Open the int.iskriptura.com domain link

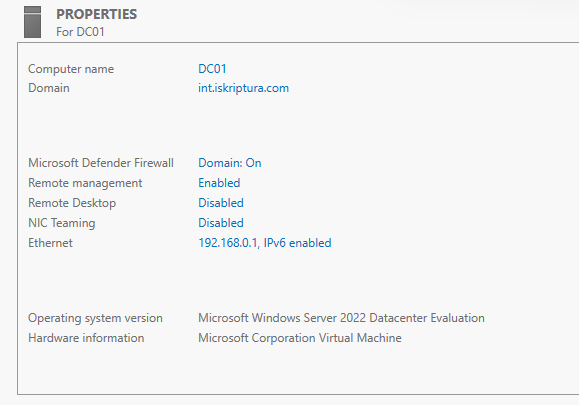point(243,88)
